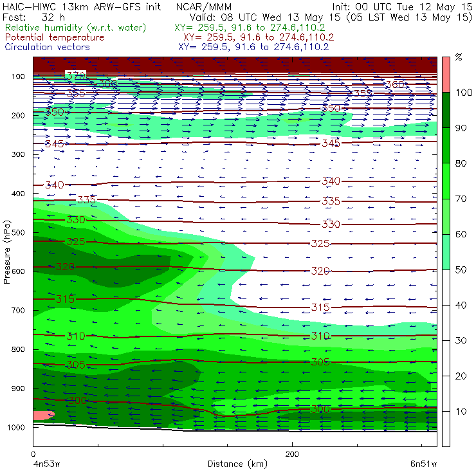
Task: Click the green XY coordinates line
Action: 250,28
